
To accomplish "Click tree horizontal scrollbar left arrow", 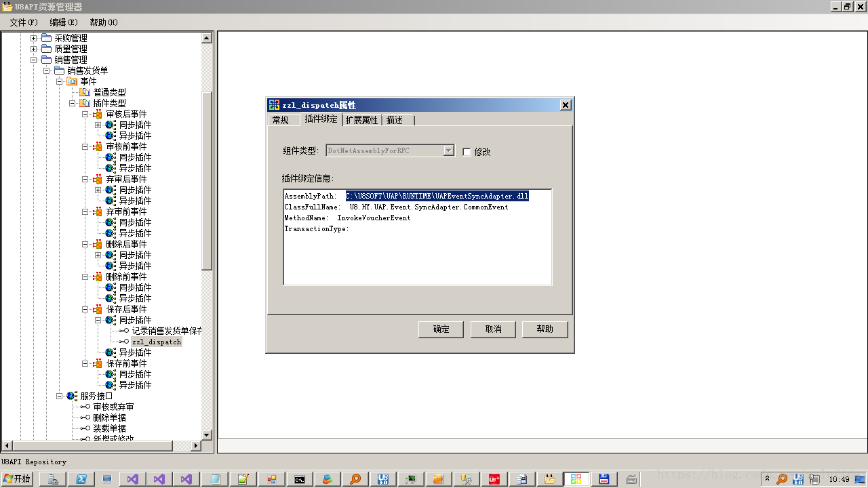I will 6,445.
